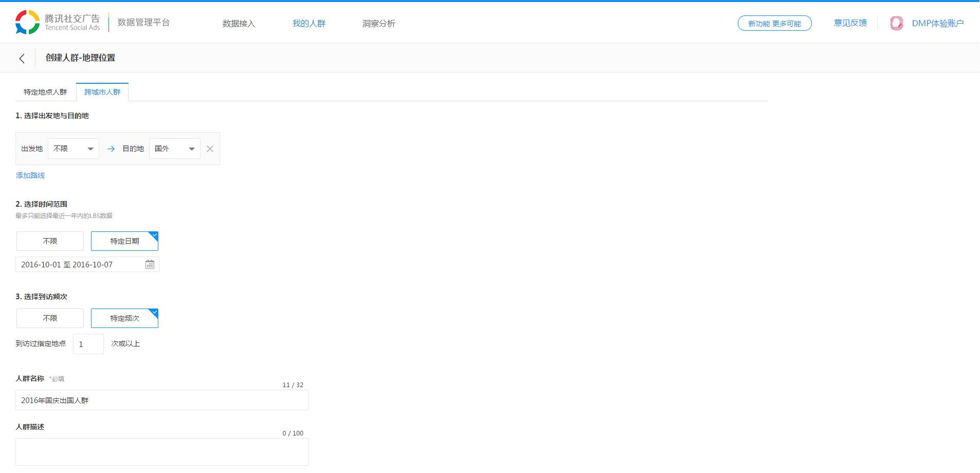Click the 人群名称 input field
980x473 pixels.
click(162, 400)
